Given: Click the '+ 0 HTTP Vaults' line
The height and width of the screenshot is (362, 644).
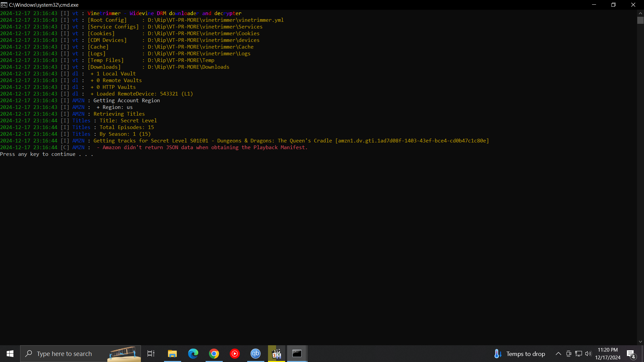Looking at the screenshot, I should pos(113,87).
